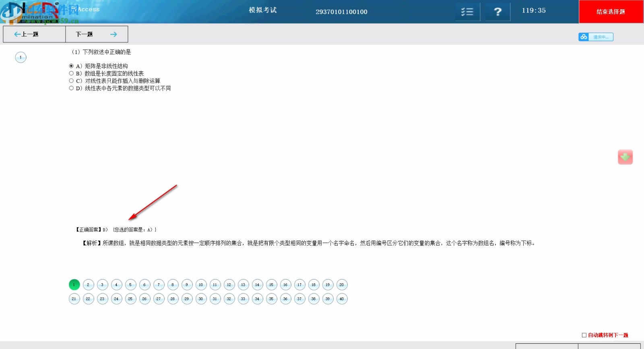Jump to question 24 circle
The height and width of the screenshot is (349, 644).
click(x=116, y=299)
